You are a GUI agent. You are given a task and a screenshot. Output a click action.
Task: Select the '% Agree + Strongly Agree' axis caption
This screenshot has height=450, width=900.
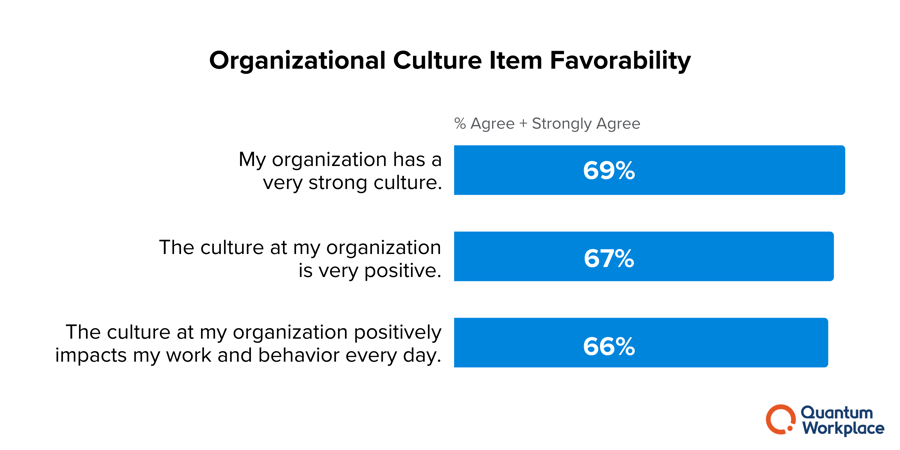[547, 124]
